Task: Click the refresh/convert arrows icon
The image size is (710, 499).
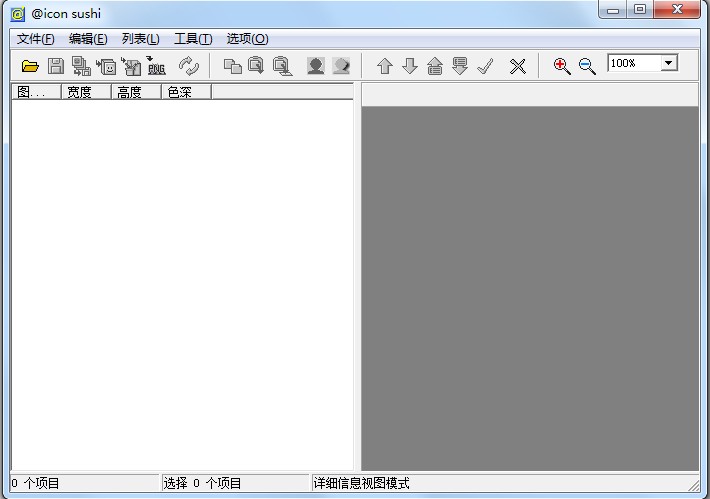Action: (x=189, y=66)
